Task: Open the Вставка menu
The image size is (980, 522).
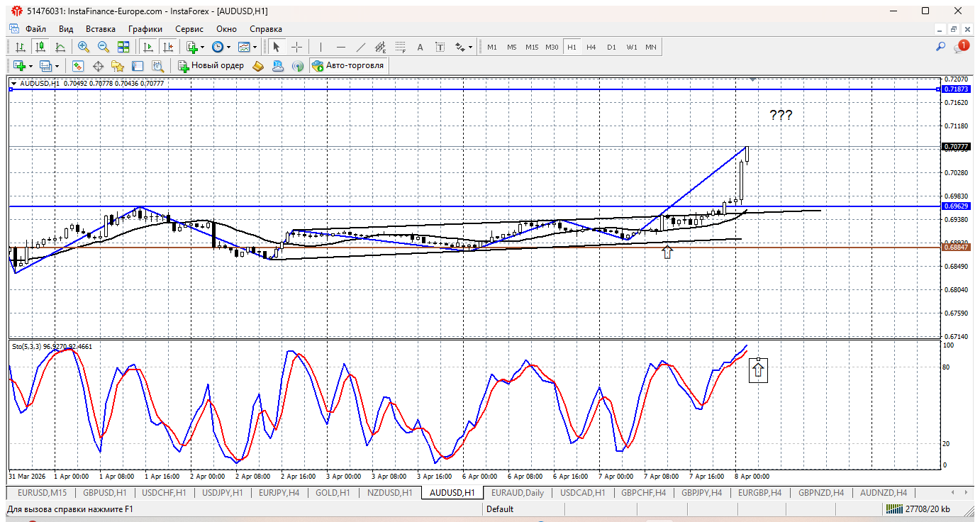Action: (100, 29)
